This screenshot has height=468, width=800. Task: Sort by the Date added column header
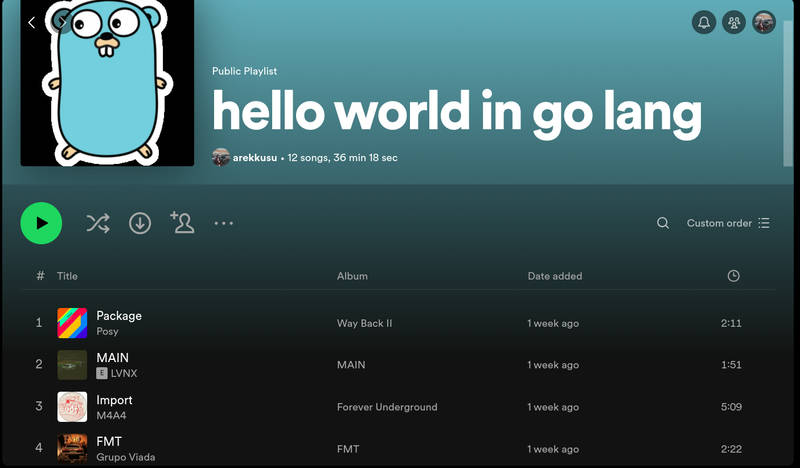(x=555, y=276)
